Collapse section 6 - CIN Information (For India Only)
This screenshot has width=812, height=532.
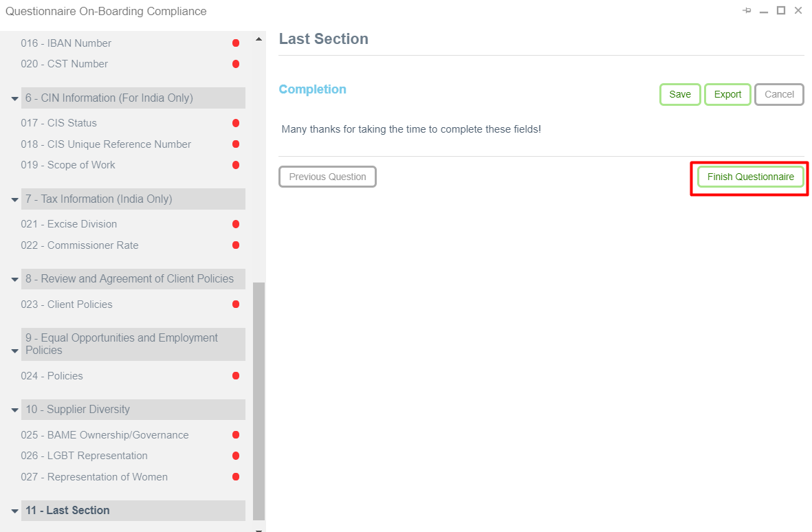[14, 98]
